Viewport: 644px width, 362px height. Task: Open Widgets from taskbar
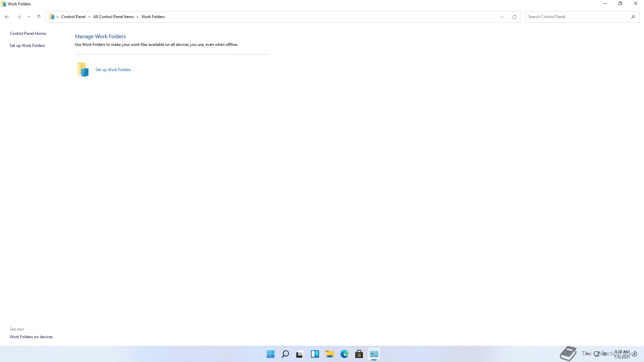click(x=315, y=354)
